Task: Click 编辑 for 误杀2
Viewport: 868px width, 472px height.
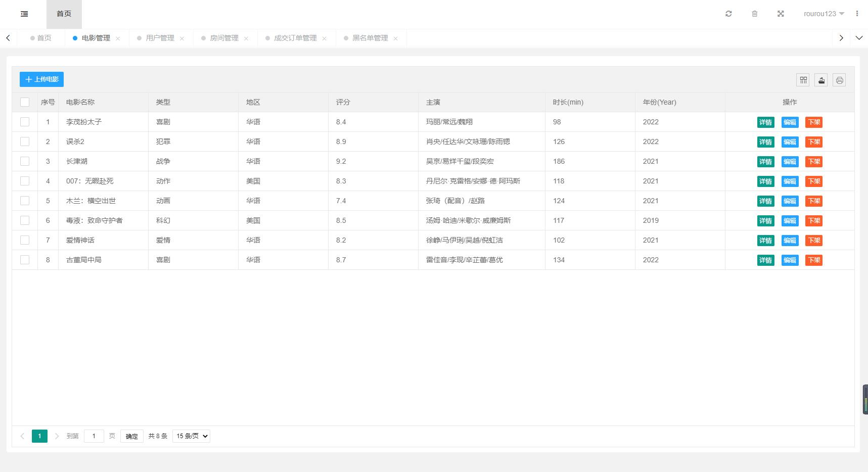Action: tap(790, 142)
